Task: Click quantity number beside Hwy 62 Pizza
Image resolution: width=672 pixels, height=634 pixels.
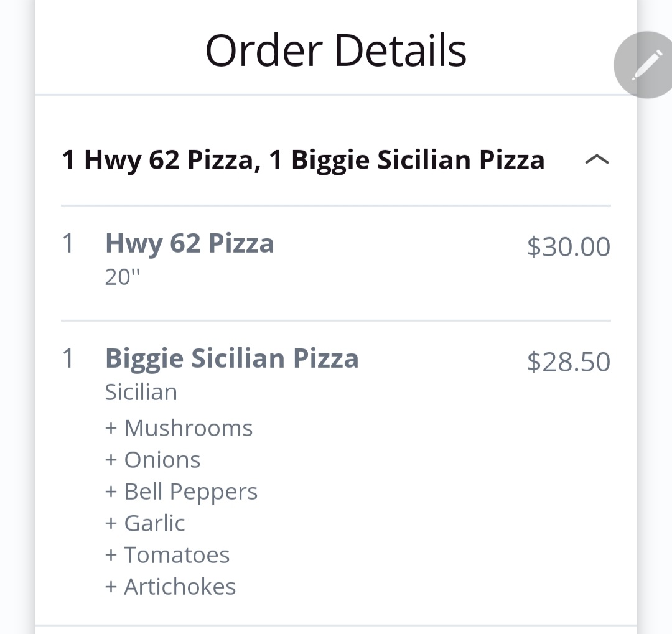Action: pyautogui.click(x=68, y=243)
